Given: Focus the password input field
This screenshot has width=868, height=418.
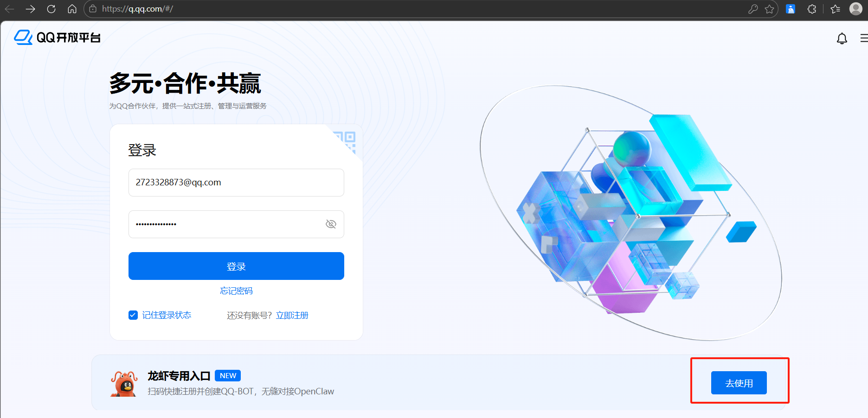Looking at the screenshot, I should (x=236, y=224).
